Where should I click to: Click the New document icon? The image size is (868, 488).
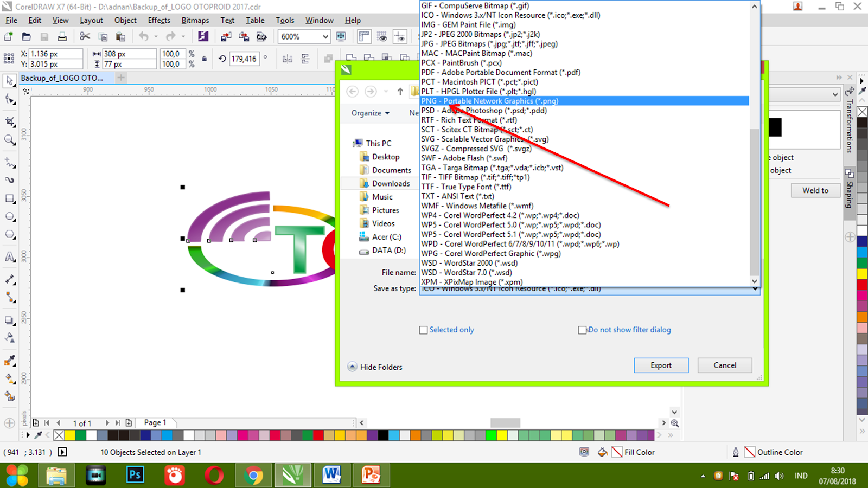[9, 37]
